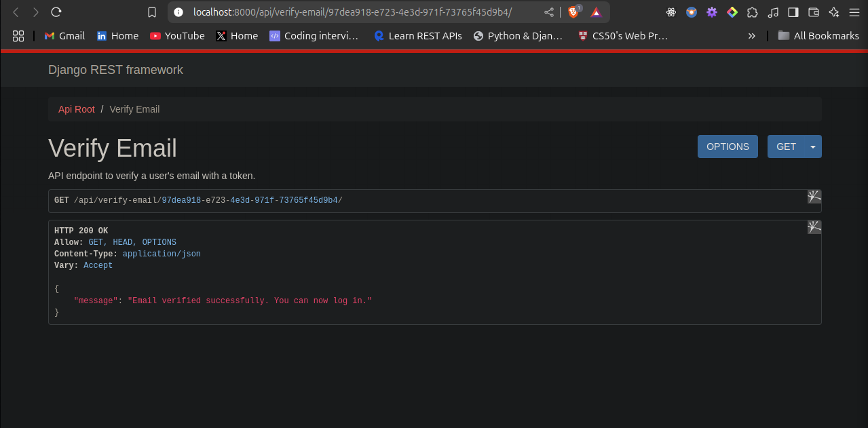Screen dimensions: 868x428
Task: Open Brave Shields lion icon
Action: pos(573,12)
